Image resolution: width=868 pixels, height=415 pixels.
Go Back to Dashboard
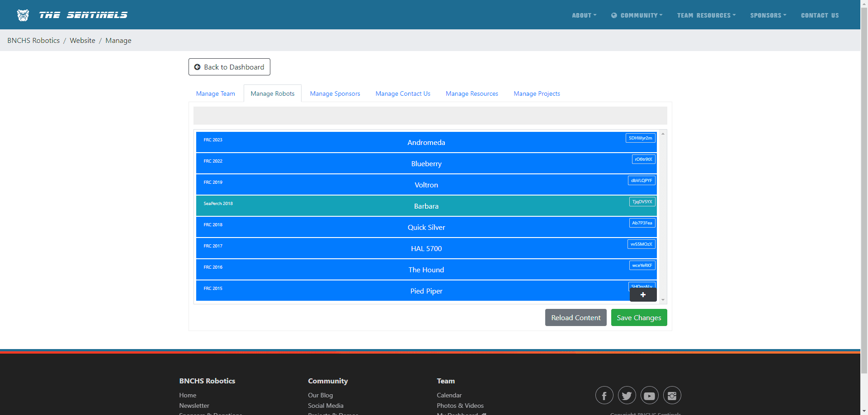click(x=229, y=67)
